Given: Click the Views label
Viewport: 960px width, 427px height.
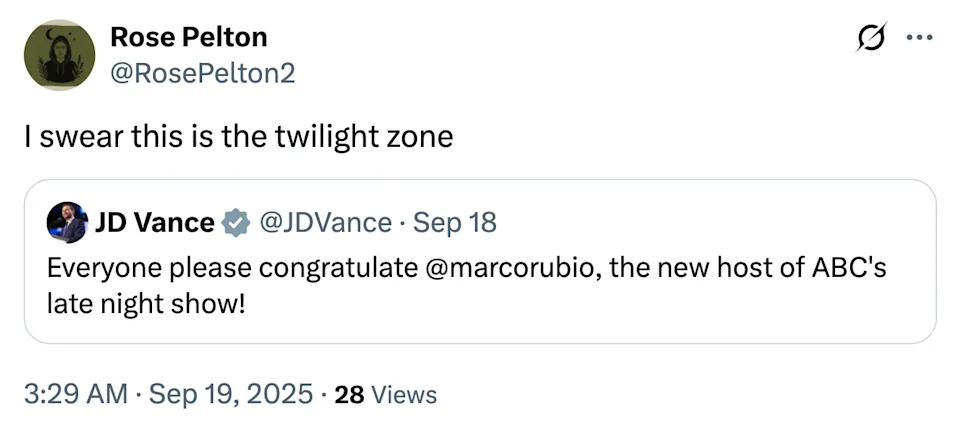Looking at the screenshot, I should point(403,395).
